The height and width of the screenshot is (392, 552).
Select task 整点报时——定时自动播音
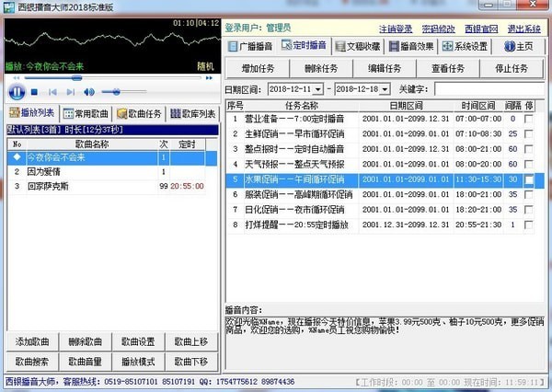pyautogui.click(x=381, y=149)
